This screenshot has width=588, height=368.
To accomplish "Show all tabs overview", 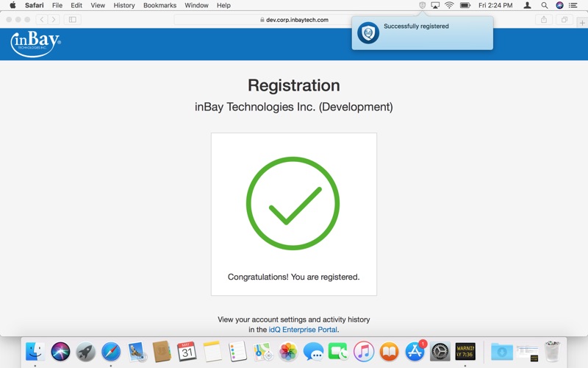I will pyautogui.click(x=564, y=20).
